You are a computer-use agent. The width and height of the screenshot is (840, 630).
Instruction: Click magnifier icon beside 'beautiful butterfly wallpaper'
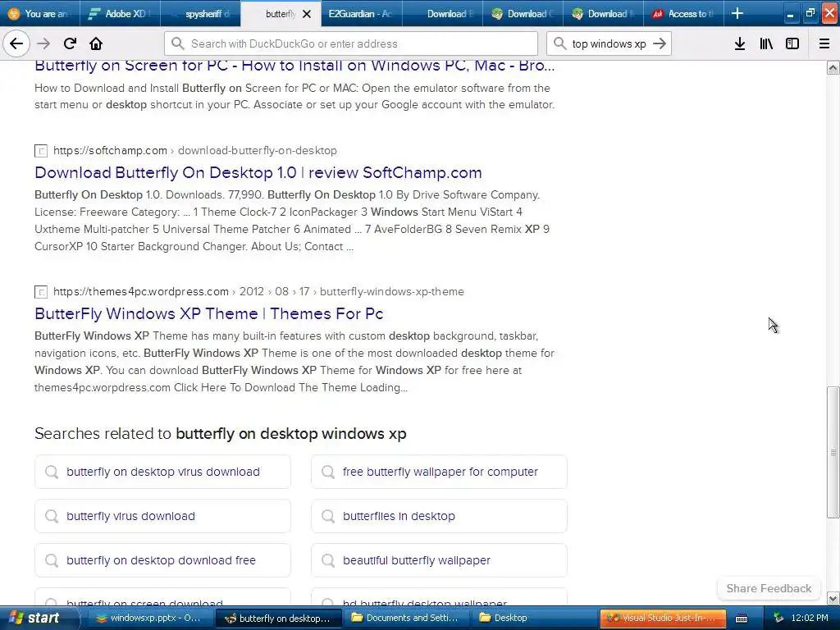point(328,560)
